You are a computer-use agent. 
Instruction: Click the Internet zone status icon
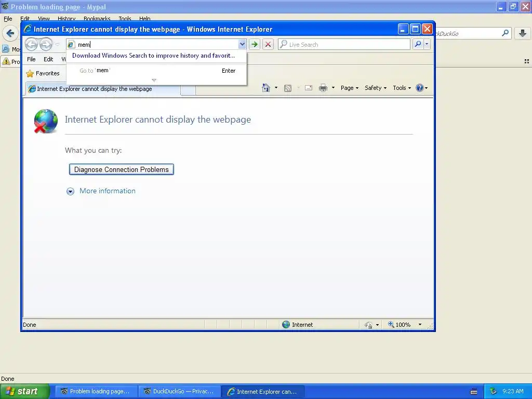pyautogui.click(x=286, y=325)
